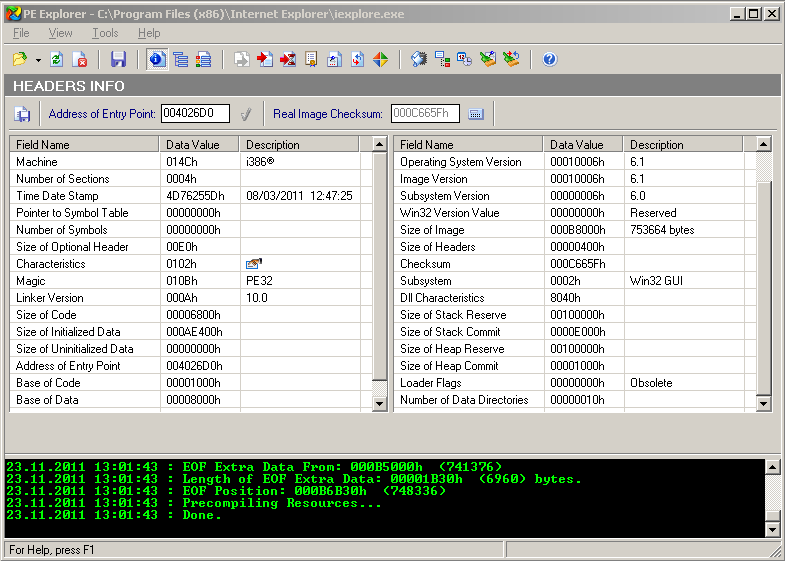
Task: Select the Loader Flags row
Action: pyautogui.click(x=575, y=383)
